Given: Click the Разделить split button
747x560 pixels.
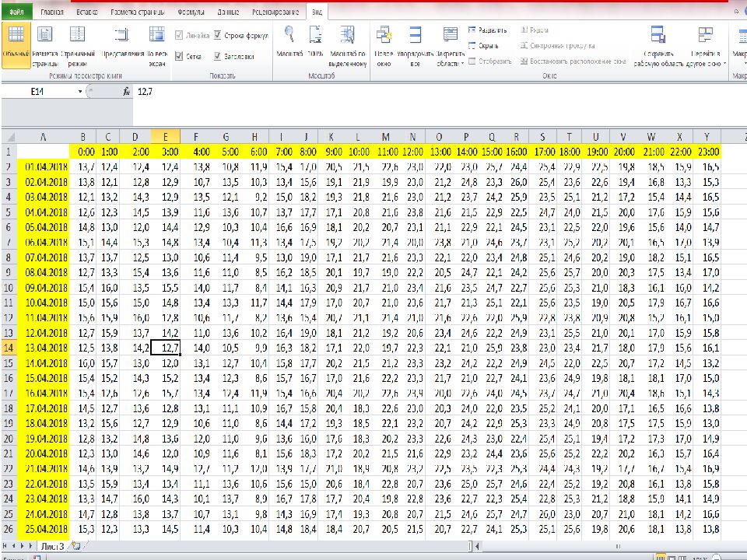Looking at the screenshot, I should tap(488, 30).
